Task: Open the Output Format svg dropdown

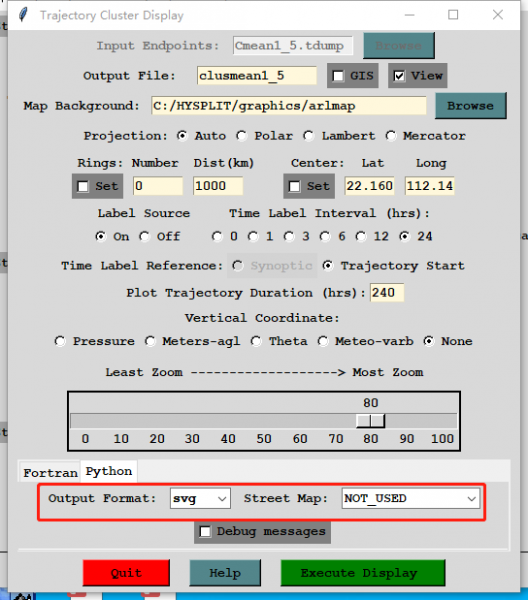Action: [x=200, y=498]
